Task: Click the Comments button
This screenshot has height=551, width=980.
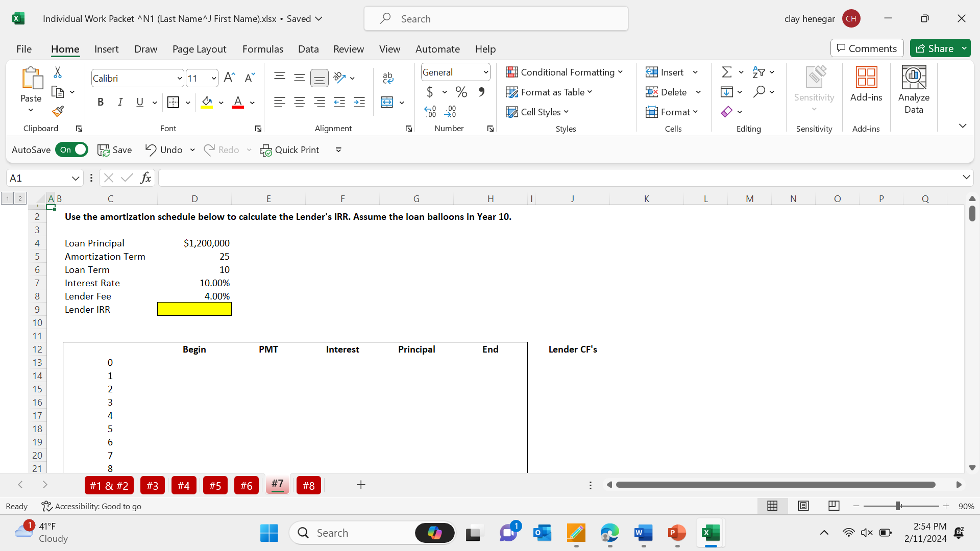Action: point(867,48)
